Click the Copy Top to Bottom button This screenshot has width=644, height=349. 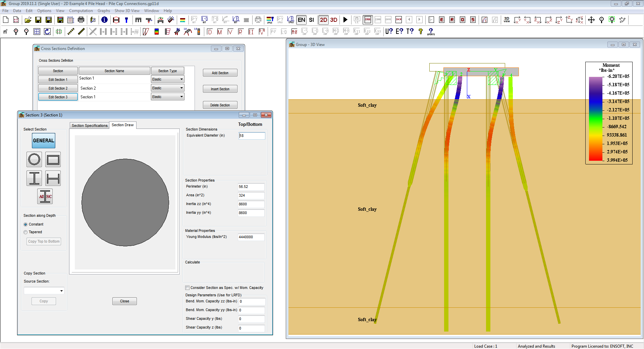(44, 242)
